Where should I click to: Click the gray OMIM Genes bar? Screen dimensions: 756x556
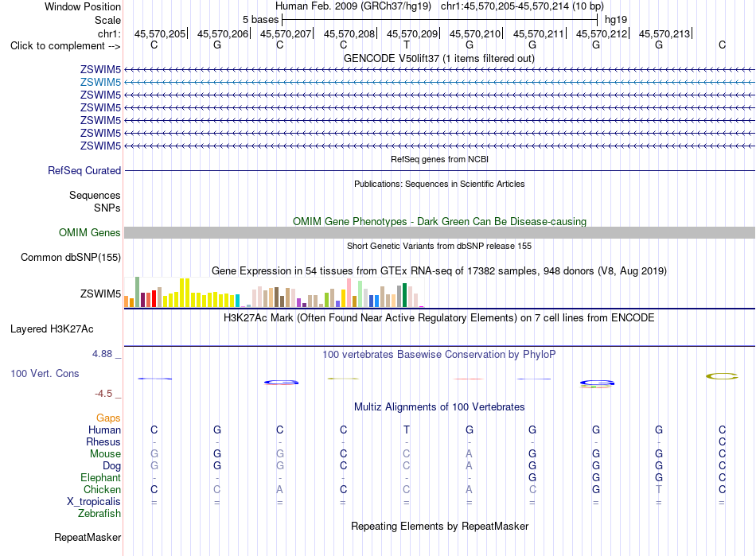point(439,233)
